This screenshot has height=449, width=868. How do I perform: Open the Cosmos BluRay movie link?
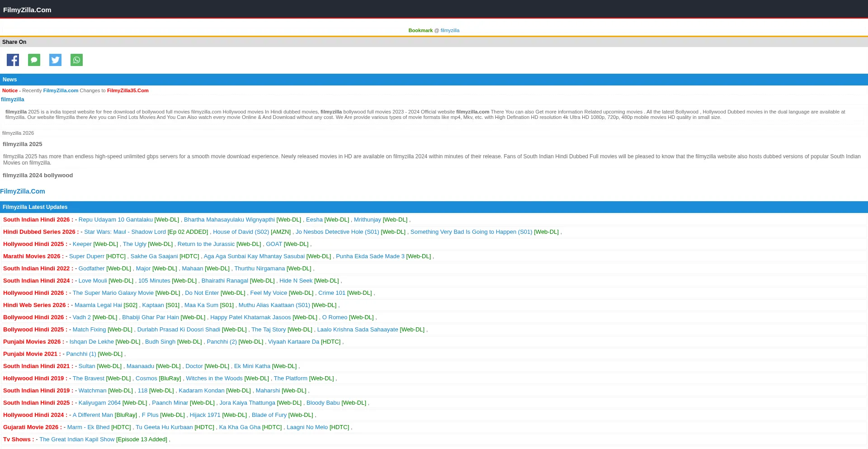[x=146, y=378]
